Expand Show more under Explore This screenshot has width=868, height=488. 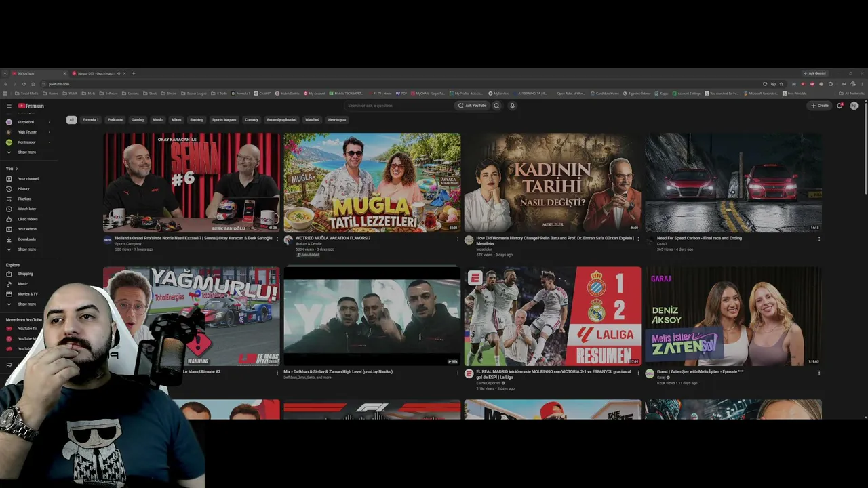(27, 304)
